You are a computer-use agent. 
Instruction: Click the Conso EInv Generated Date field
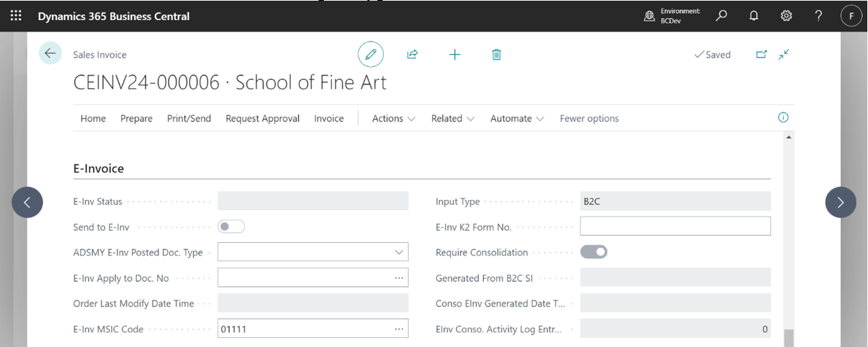(x=675, y=303)
